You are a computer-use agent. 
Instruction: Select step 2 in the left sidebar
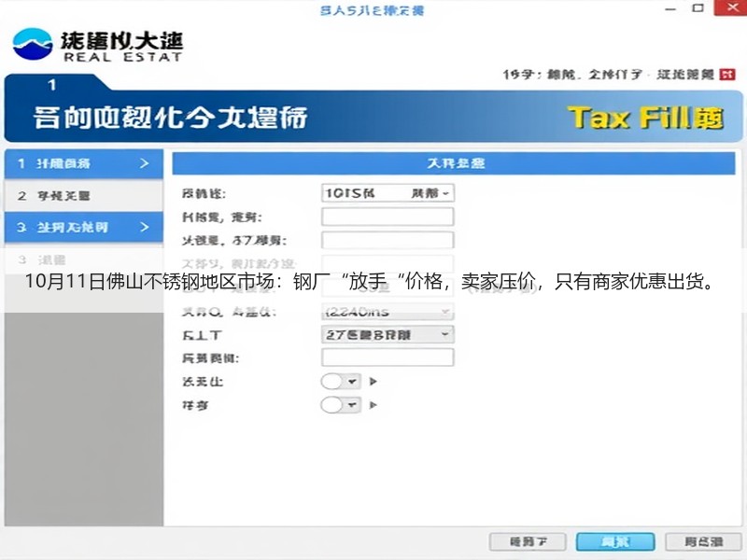[84, 196]
